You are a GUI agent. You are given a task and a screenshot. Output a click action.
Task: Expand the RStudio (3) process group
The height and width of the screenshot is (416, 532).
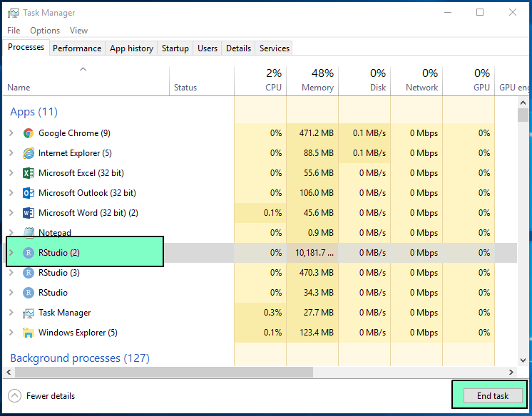(11, 273)
